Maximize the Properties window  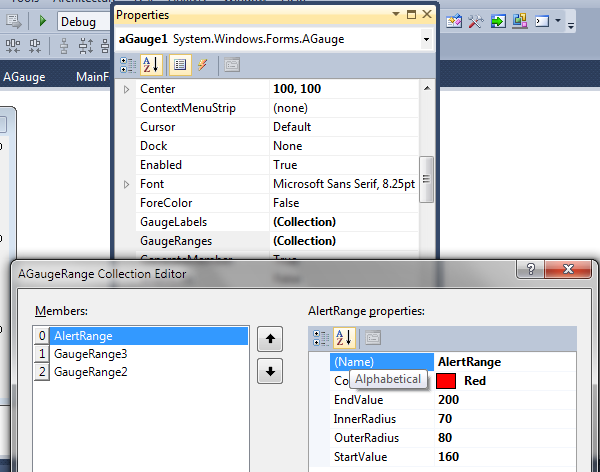pyautogui.click(x=411, y=15)
